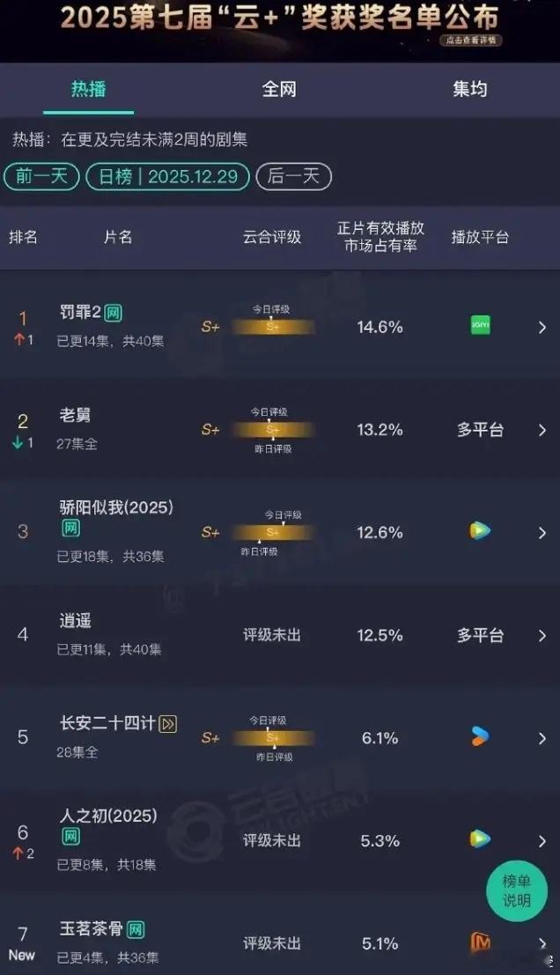Open the 榜单说明 floating button
Viewport: 560px width, 975px height.
tap(517, 891)
